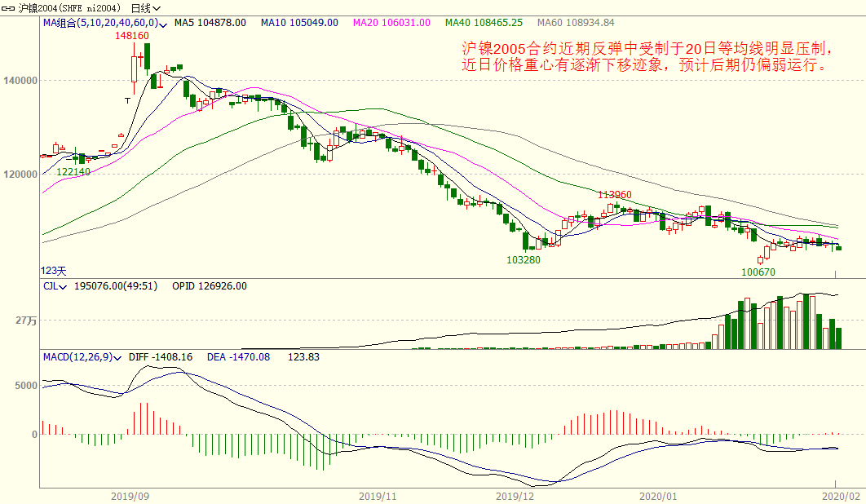The height and width of the screenshot is (504, 866).
Task: Click the 123天 day count label
Action: 54,270
